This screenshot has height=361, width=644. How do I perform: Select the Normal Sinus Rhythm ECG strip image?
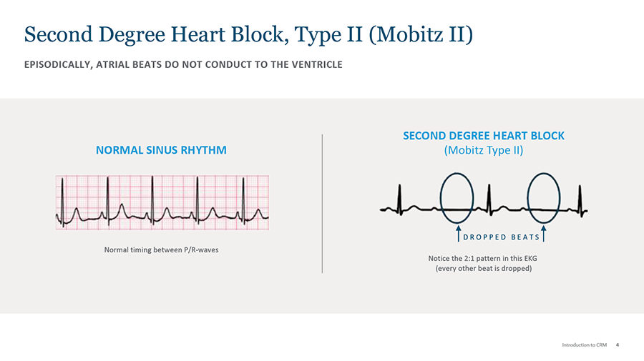[162, 202]
